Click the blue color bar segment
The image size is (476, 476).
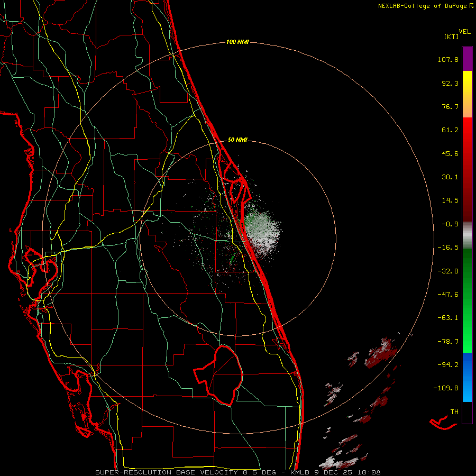coord(467,377)
